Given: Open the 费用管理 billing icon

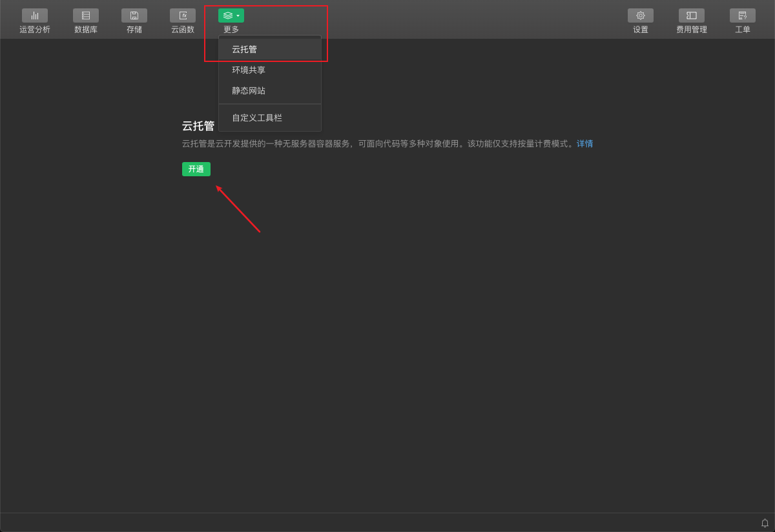Looking at the screenshot, I should pos(692,15).
